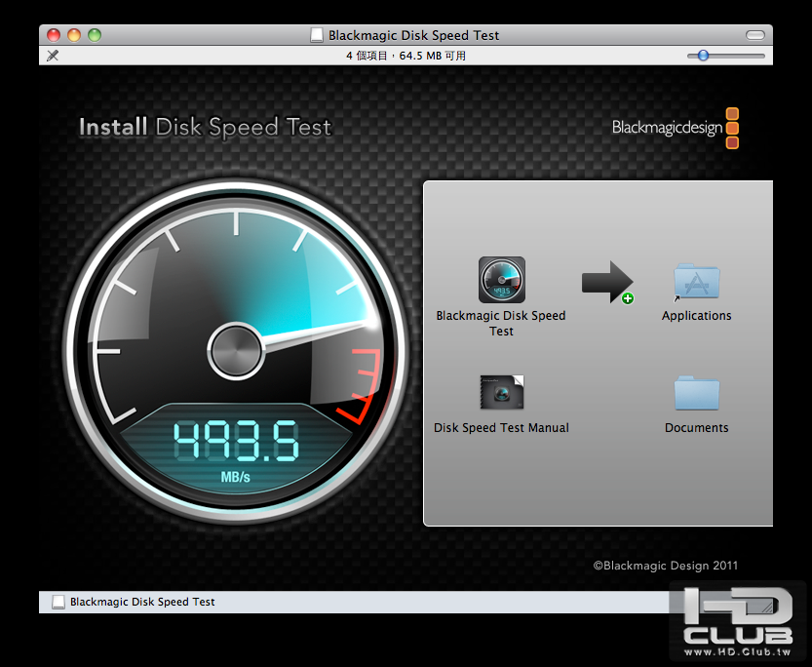Screen dimensions: 812x667
Task: Toggle the toolbar with the pill button
Action: (755, 35)
